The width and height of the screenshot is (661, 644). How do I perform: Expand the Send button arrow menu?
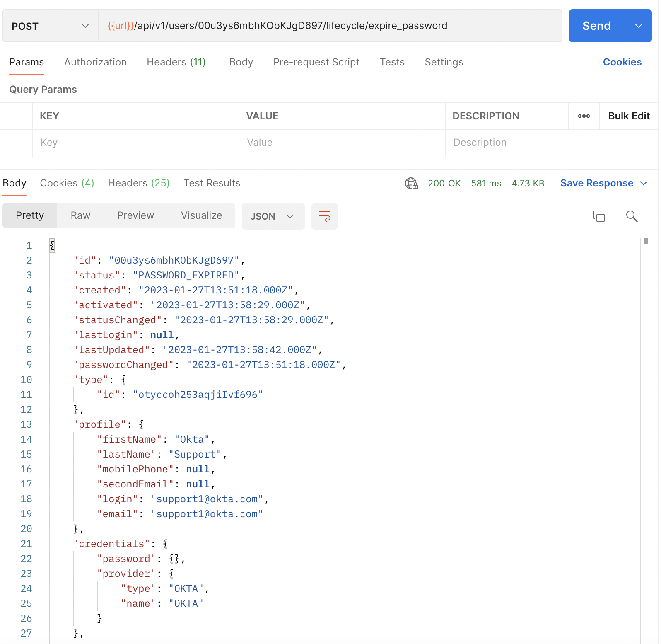click(x=638, y=26)
